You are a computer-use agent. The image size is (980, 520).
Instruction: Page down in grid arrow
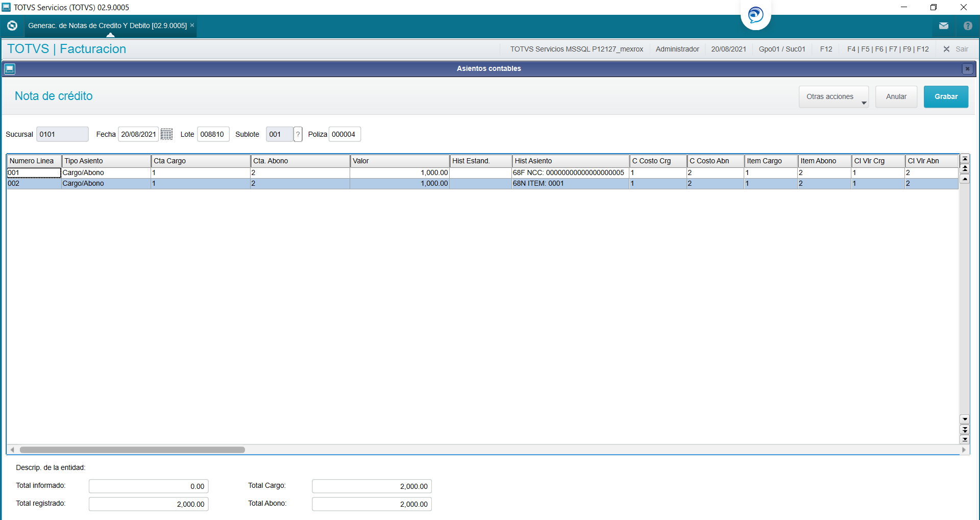(x=965, y=429)
